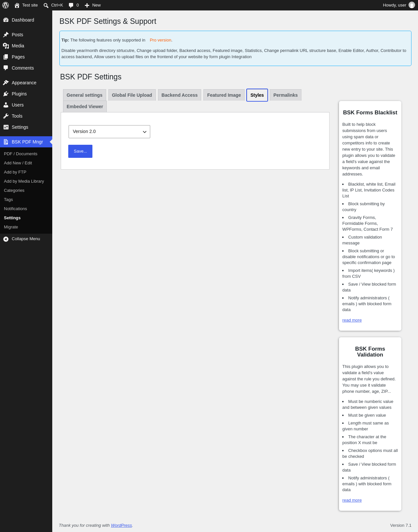Select the bold Settings submenu item
The image size is (418, 532).
click(12, 218)
